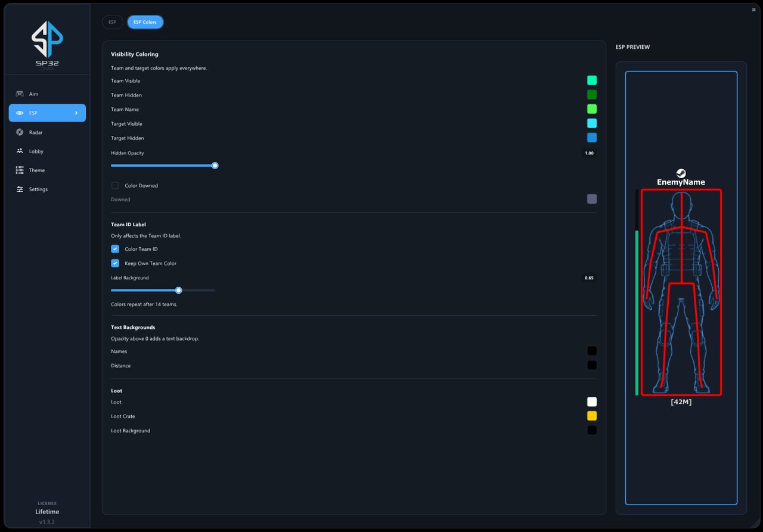This screenshot has width=763, height=532.
Task: Open the Theme icon in sidebar
Action: click(20, 170)
